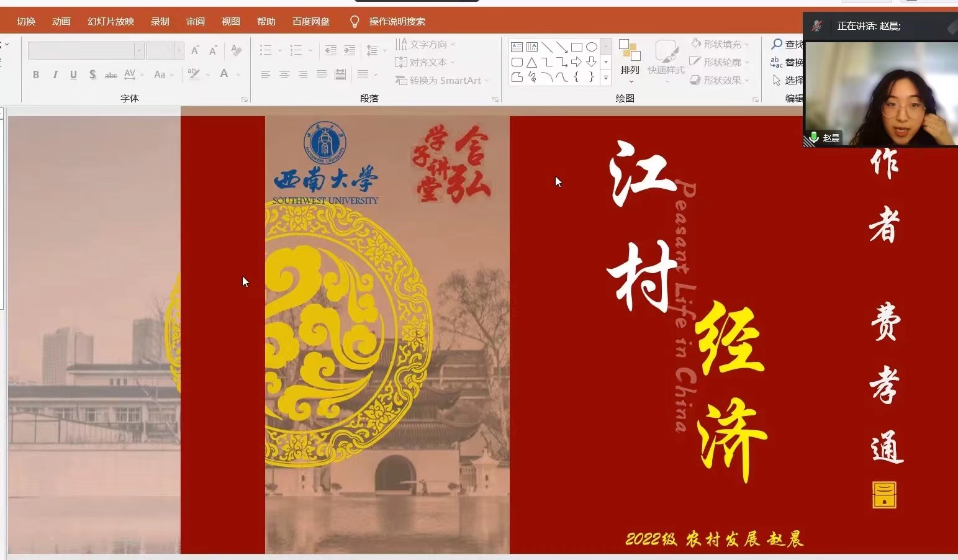
Task: Toggle Italic formatting
Action: tap(55, 75)
